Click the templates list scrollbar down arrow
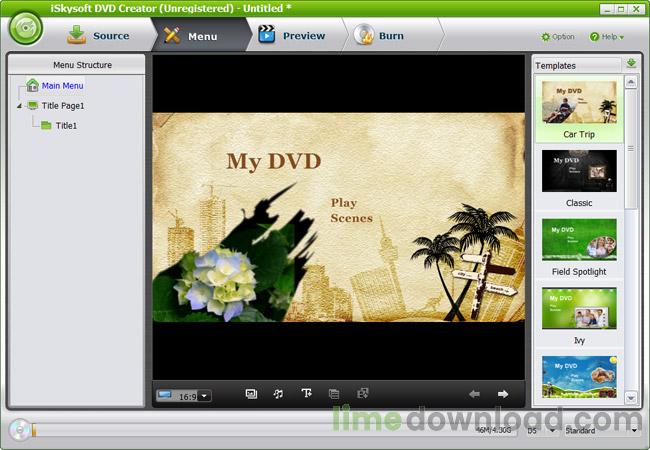The height and width of the screenshot is (450, 650). click(631, 398)
